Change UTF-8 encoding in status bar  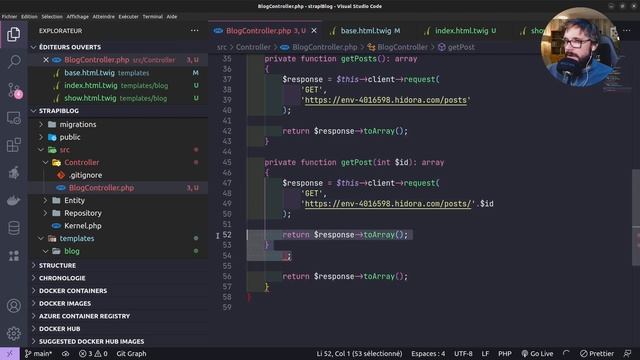463,353
